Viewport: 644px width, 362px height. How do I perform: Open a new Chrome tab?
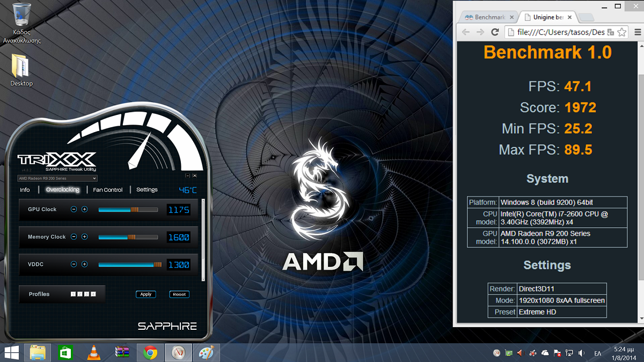(x=586, y=17)
